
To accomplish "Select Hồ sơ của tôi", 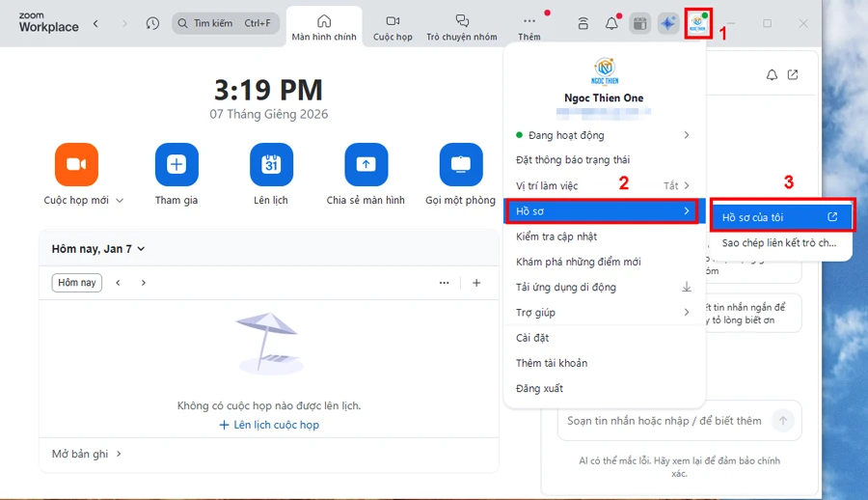I will 781,217.
